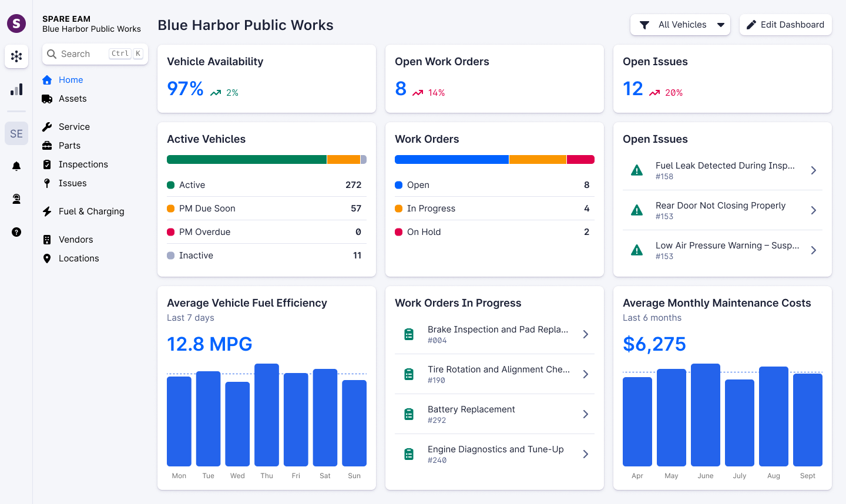Open the Fuel Leak Detected issue #158
This screenshot has height=504, width=846.
coord(723,170)
